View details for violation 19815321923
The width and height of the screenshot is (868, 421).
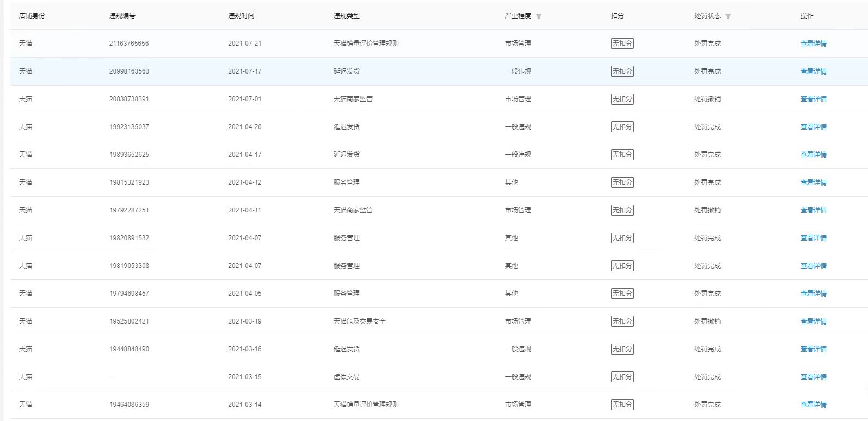(813, 182)
